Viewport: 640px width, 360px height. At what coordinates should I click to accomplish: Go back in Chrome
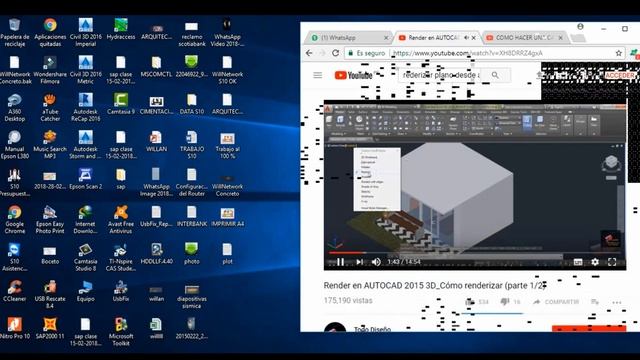(309, 53)
